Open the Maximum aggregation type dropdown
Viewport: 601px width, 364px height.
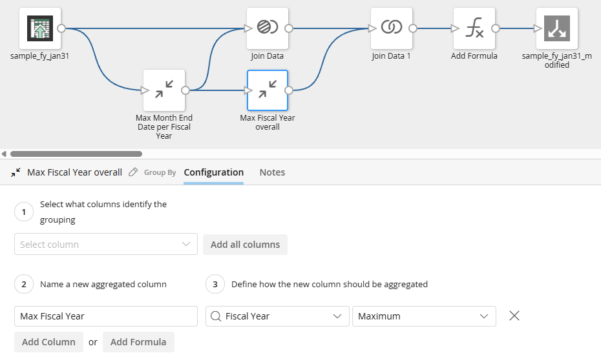point(424,316)
